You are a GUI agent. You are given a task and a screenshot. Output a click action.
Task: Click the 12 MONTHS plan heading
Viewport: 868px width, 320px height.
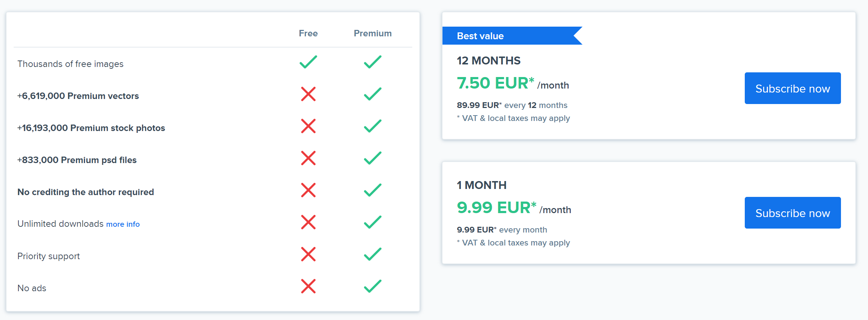tap(488, 60)
